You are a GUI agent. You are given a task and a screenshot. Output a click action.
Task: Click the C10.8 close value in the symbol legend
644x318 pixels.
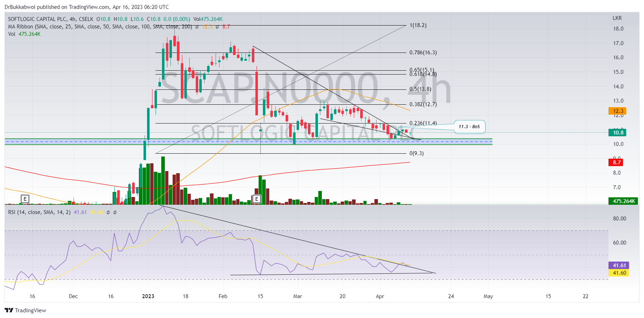153,19
